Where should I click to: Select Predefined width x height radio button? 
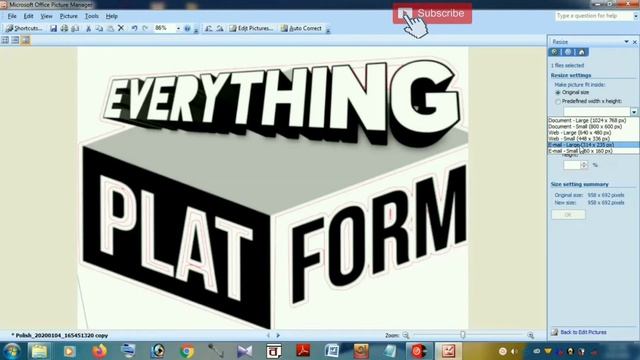point(558,101)
